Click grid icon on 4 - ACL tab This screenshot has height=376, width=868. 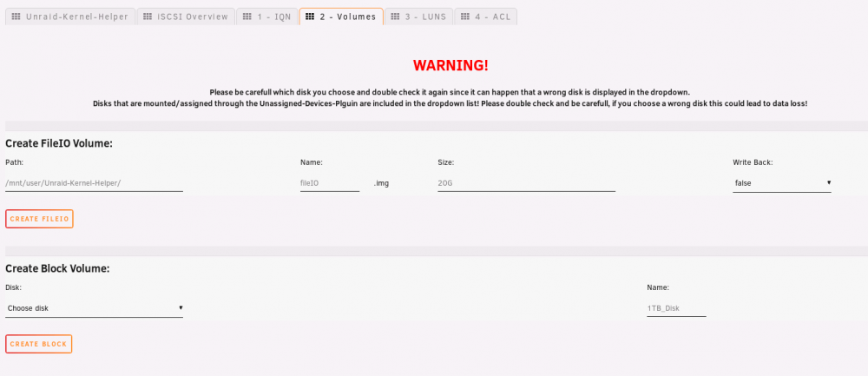pos(465,16)
